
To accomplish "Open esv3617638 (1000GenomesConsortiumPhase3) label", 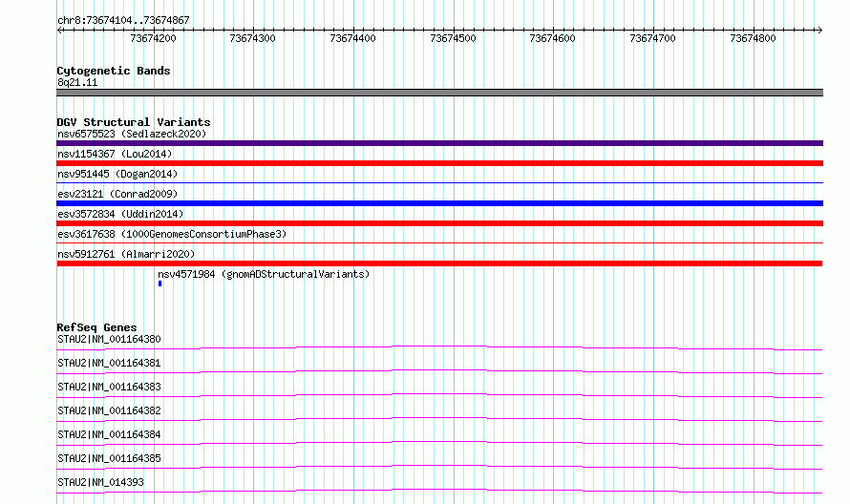I will [x=172, y=234].
